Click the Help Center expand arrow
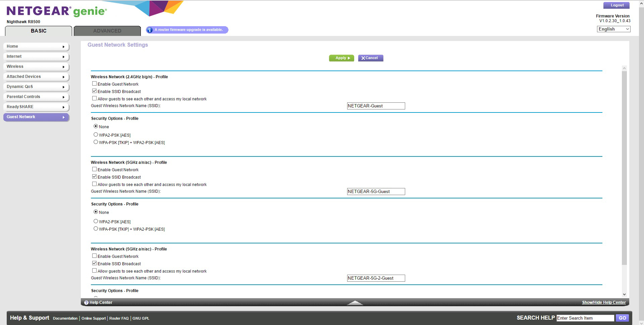This screenshot has height=325, width=644. pos(355,303)
